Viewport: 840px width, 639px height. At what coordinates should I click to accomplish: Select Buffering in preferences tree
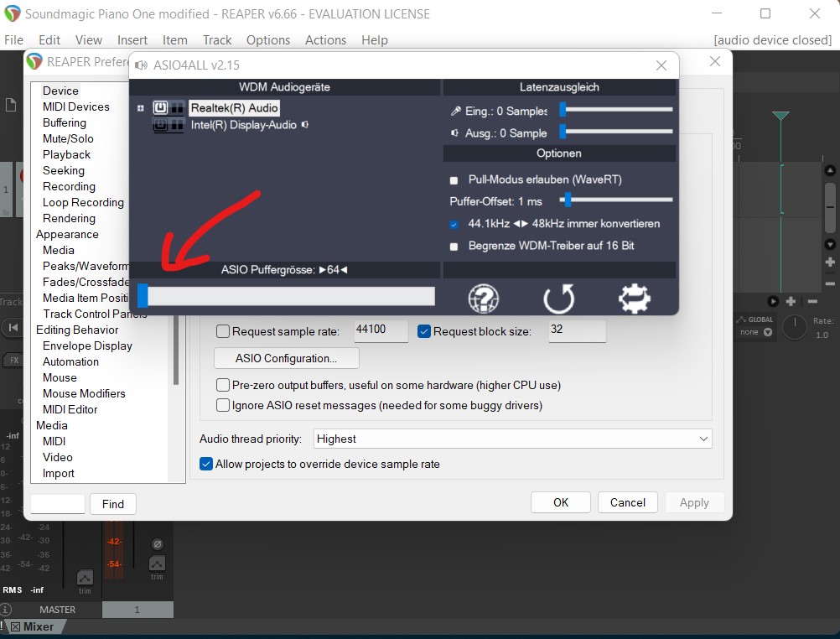click(65, 122)
